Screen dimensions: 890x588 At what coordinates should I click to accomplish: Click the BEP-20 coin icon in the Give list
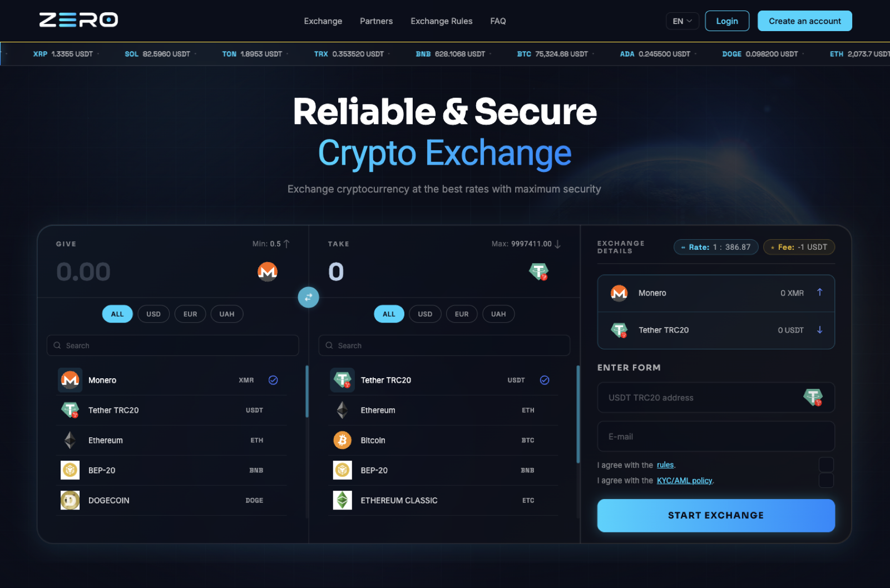70,470
